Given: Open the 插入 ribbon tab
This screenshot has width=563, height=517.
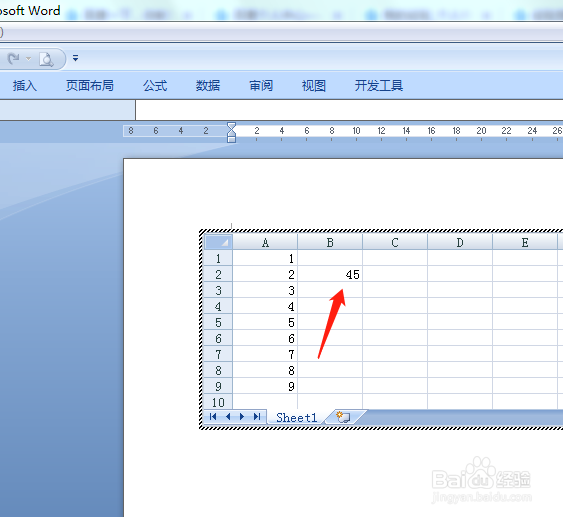Looking at the screenshot, I should 25,85.
